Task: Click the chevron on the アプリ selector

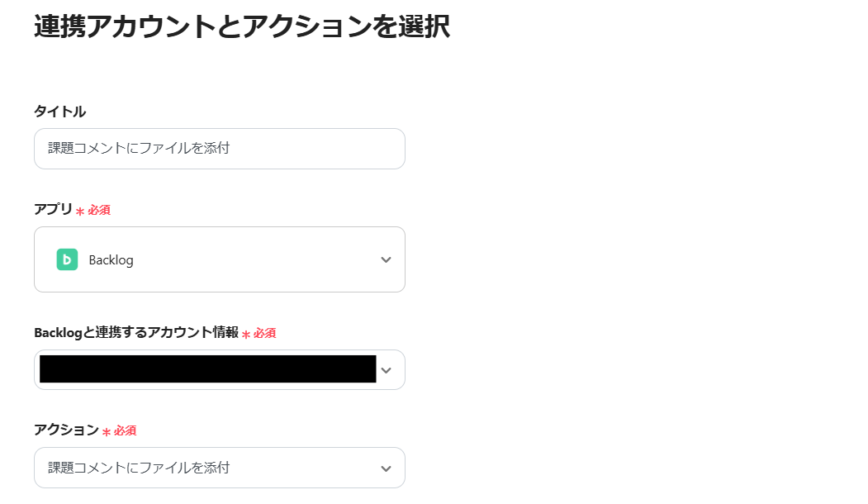Action: tap(385, 259)
